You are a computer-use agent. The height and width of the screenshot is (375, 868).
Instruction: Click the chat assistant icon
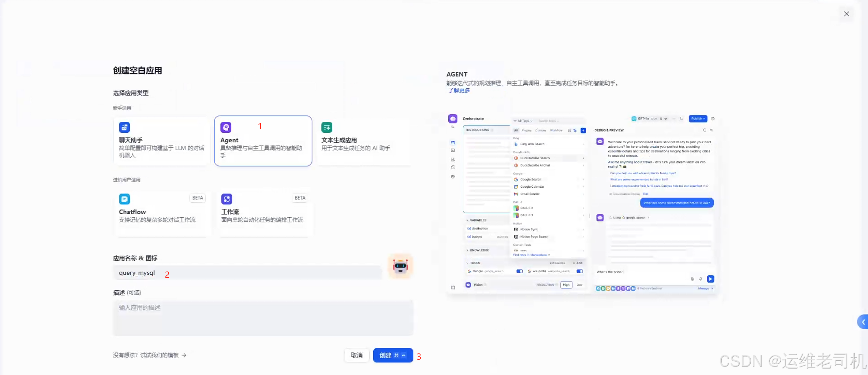tap(124, 127)
